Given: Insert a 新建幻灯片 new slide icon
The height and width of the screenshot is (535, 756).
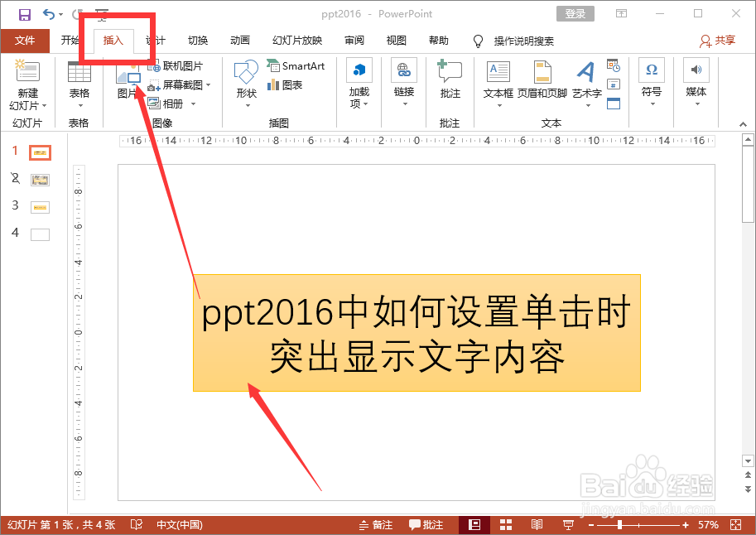Looking at the screenshot, I should coord(27,71).
